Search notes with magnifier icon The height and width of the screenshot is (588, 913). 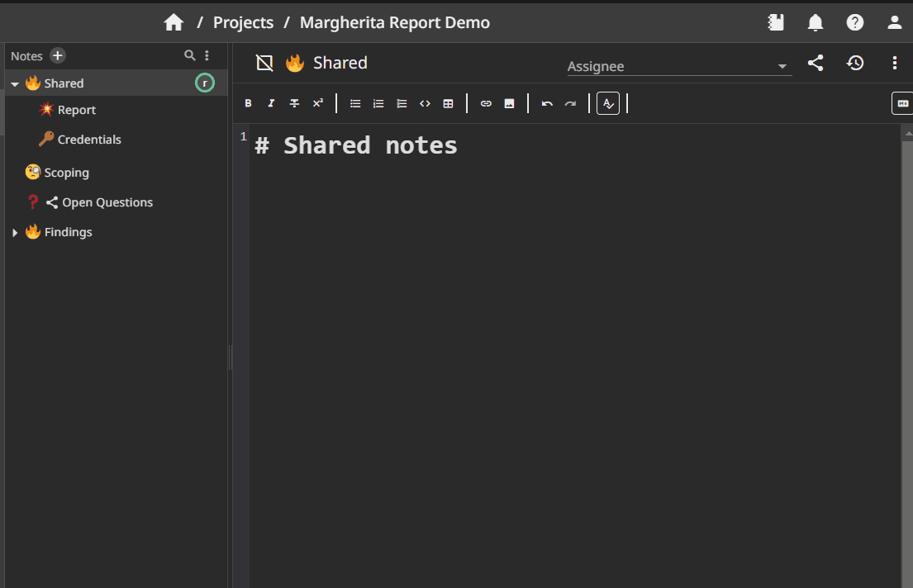pyautogui.click(x=190, y=55)
